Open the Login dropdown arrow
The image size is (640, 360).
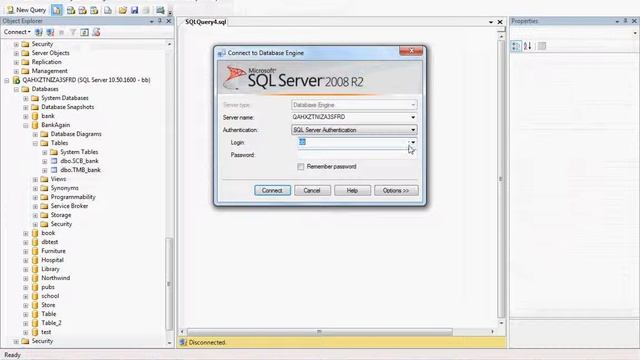[x=413, y=142]
